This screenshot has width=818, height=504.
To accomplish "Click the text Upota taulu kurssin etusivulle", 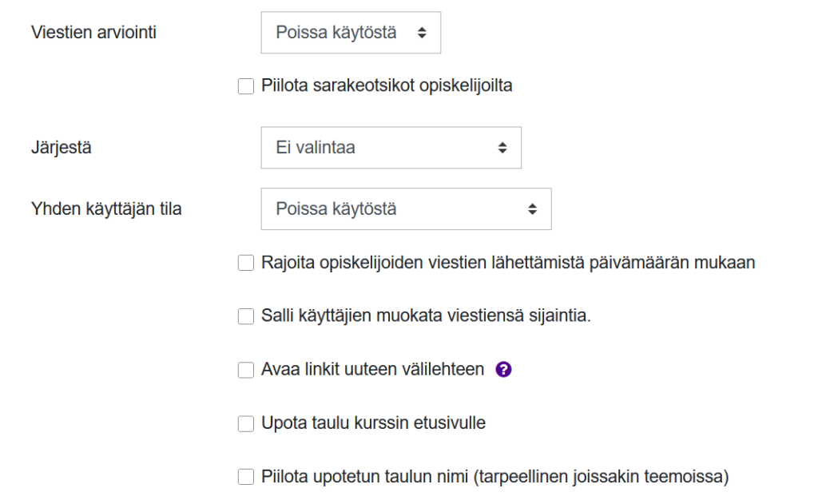I will pos(373,423).
